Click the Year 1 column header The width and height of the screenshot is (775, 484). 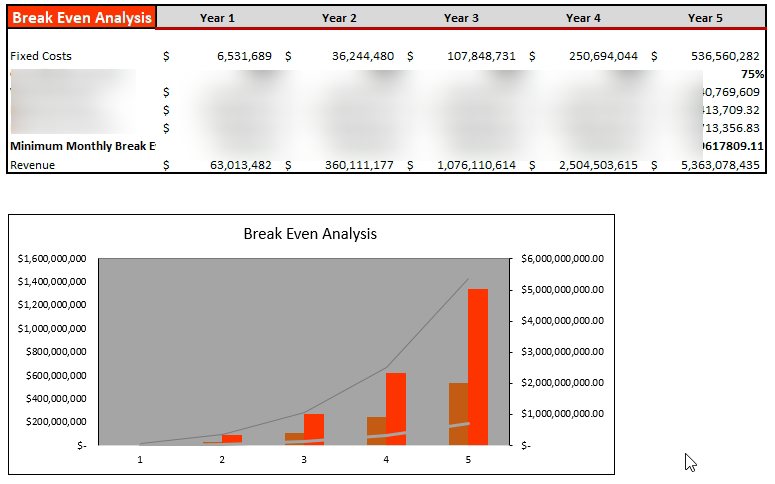[x=217, y=18]
